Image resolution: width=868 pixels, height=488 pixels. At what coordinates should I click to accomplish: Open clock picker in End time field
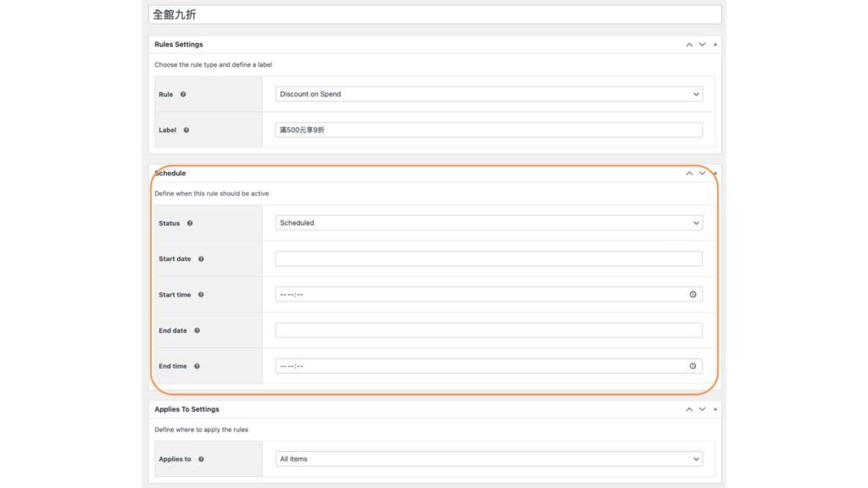693,366
